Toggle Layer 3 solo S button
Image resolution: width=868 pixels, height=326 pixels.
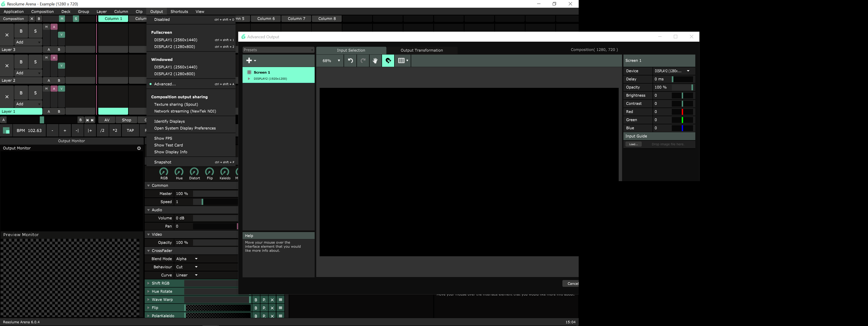35,31
